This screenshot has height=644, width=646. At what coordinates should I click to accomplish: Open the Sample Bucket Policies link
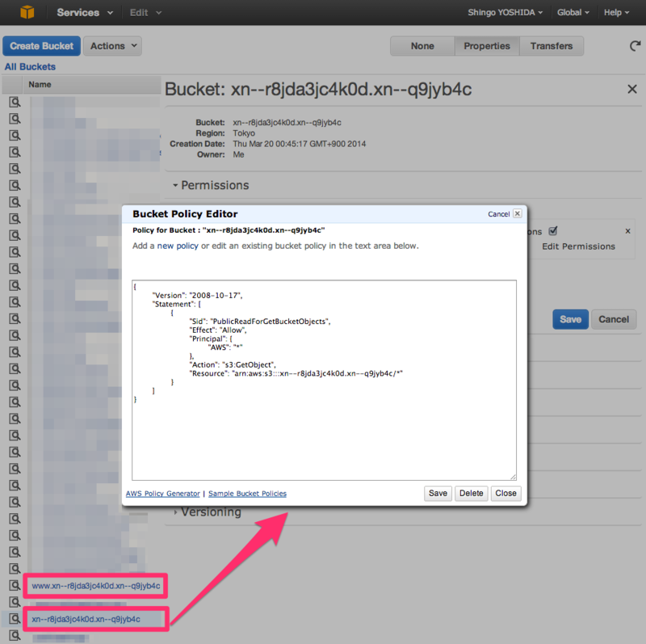(247, 494)
